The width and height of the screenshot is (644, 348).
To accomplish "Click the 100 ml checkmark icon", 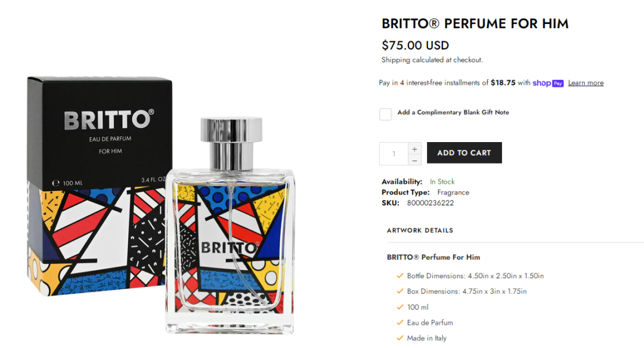I will [x=400, y=307].
